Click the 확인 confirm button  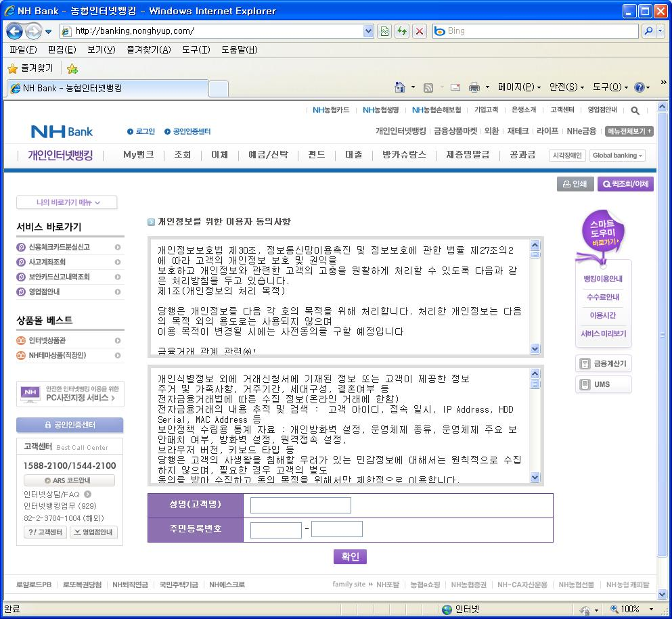(x=350, y=557)
